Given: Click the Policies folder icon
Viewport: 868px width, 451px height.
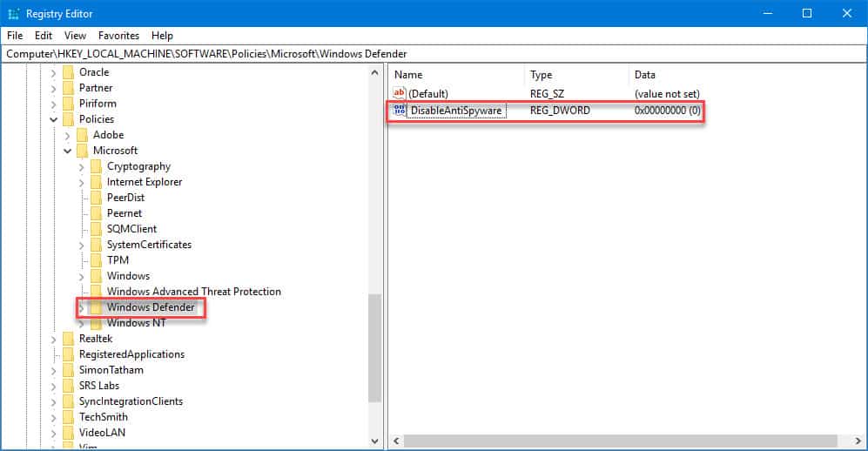Looking at the screenshot, I should 69,119.
